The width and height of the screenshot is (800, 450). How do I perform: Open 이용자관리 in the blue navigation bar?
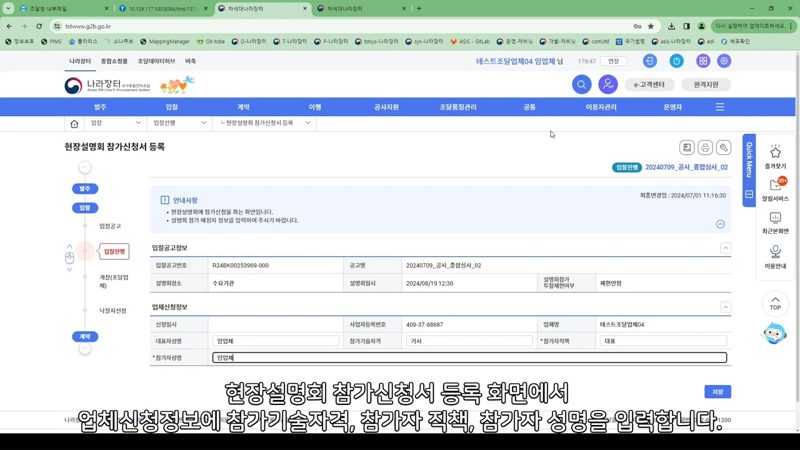point(601,107)
